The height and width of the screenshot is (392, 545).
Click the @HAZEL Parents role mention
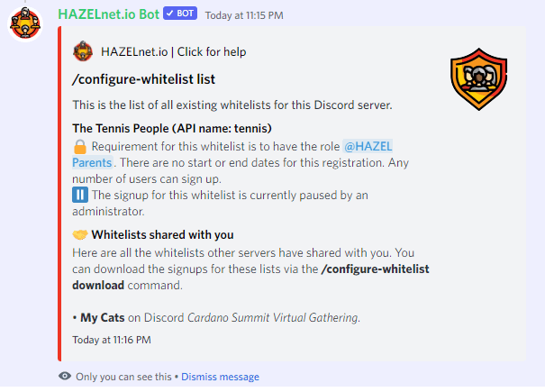point(368,147)
